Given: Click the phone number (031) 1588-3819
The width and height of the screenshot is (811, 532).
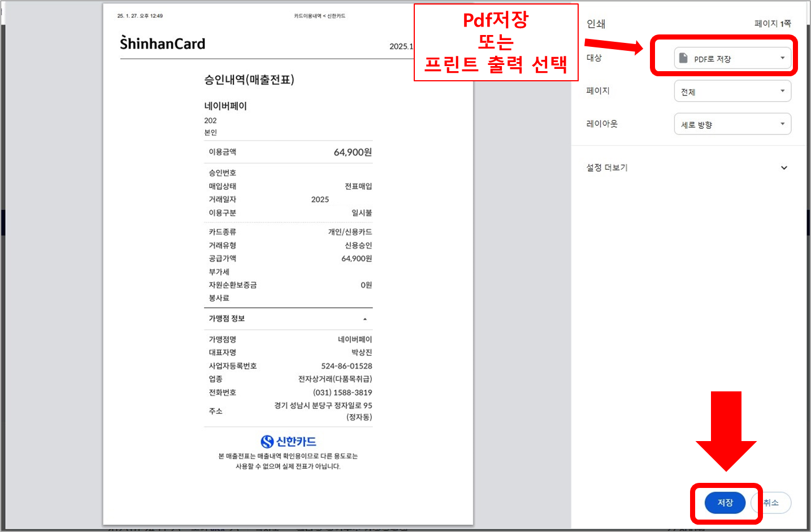Looking at the screenshot, I should pos(342,393).
